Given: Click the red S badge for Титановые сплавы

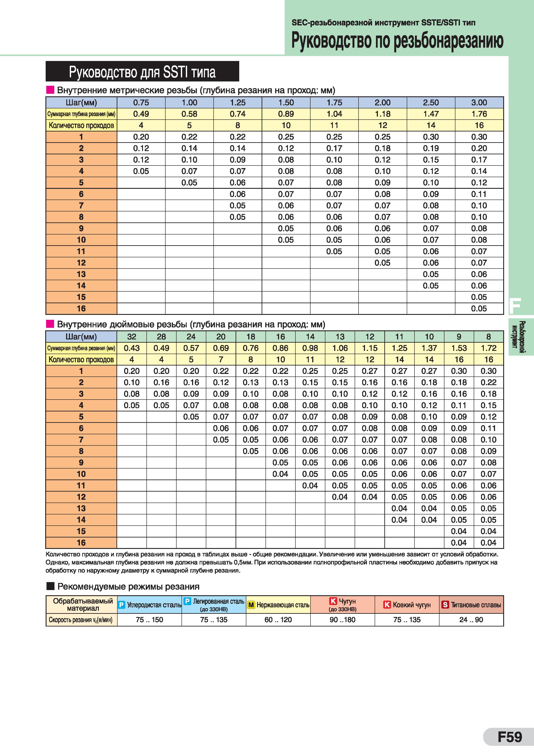Looking at the screenshot, I should coord(445,605).
